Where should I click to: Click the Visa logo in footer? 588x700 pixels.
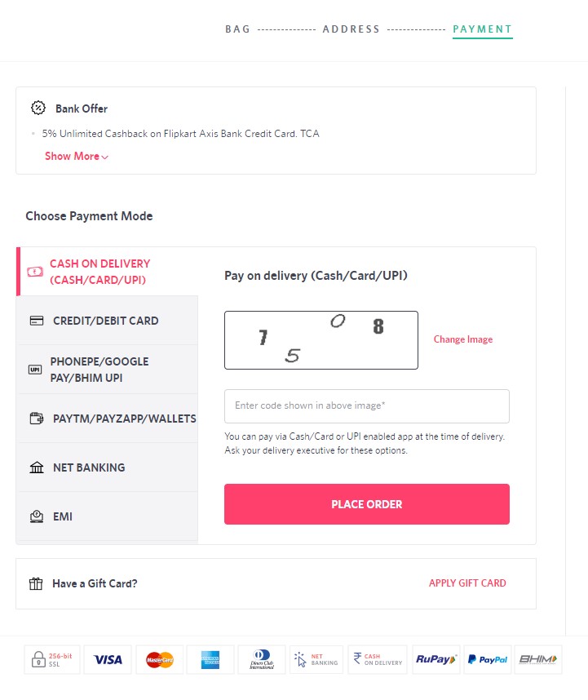click(x=108, y=659)
